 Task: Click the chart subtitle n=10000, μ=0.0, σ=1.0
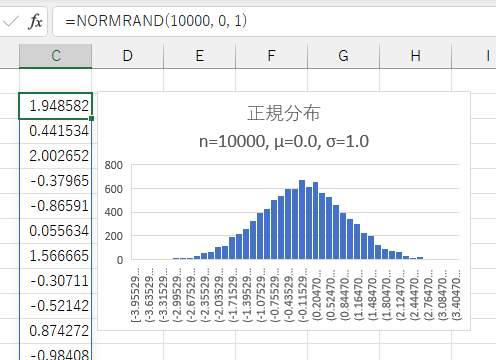284,141
